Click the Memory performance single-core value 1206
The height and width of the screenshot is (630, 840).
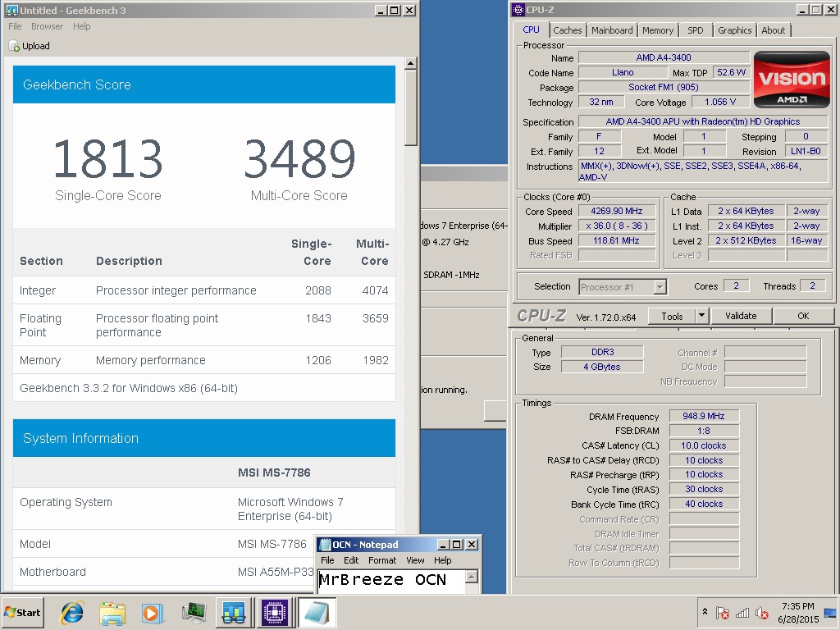click(318, 360)
